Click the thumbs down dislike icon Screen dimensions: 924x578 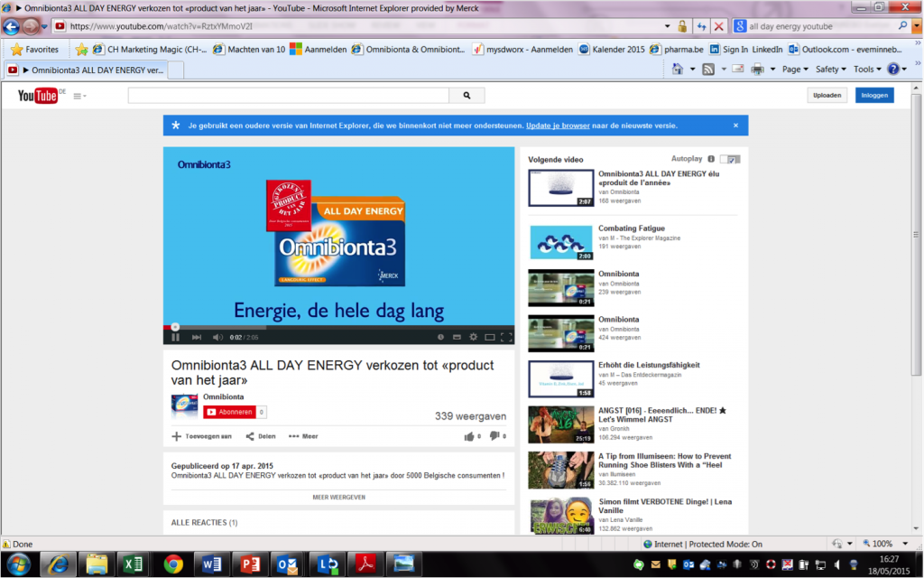(494, 436)
